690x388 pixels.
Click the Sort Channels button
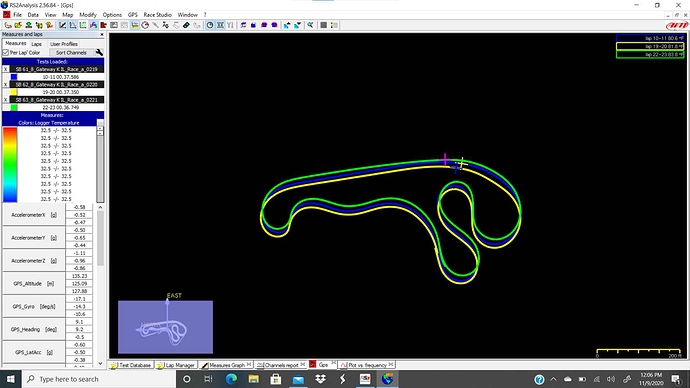[x=71, y=52]
